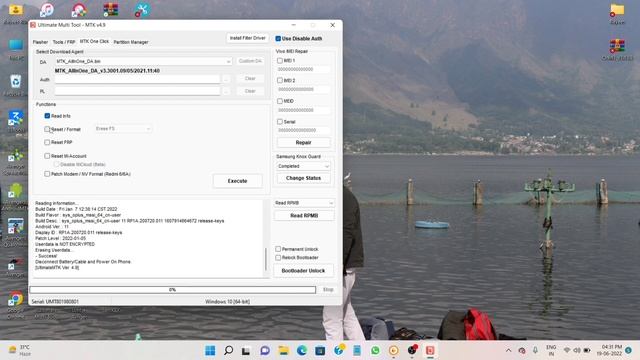Enable the Reset FRP checkbox
Viewport: 640px width, 360px height.
click(x=47, y=142)
